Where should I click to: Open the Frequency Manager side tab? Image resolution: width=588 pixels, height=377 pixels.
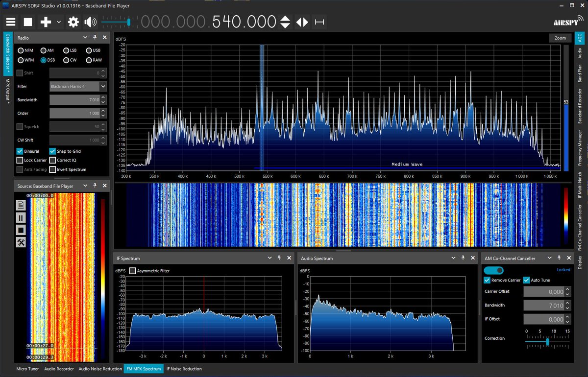(580, 149)
